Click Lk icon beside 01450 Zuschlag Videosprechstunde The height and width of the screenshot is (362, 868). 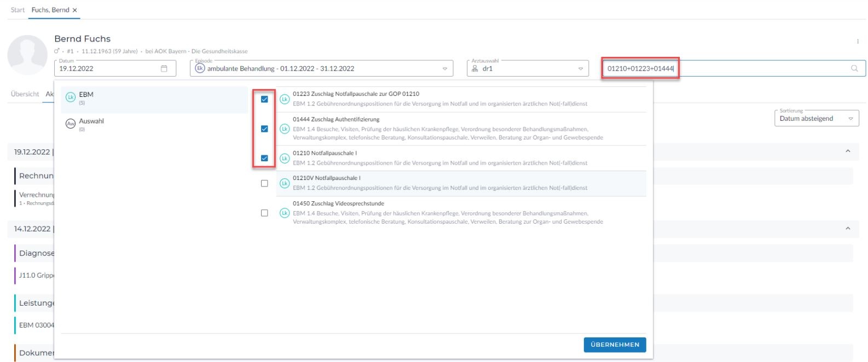click(285, 213)
